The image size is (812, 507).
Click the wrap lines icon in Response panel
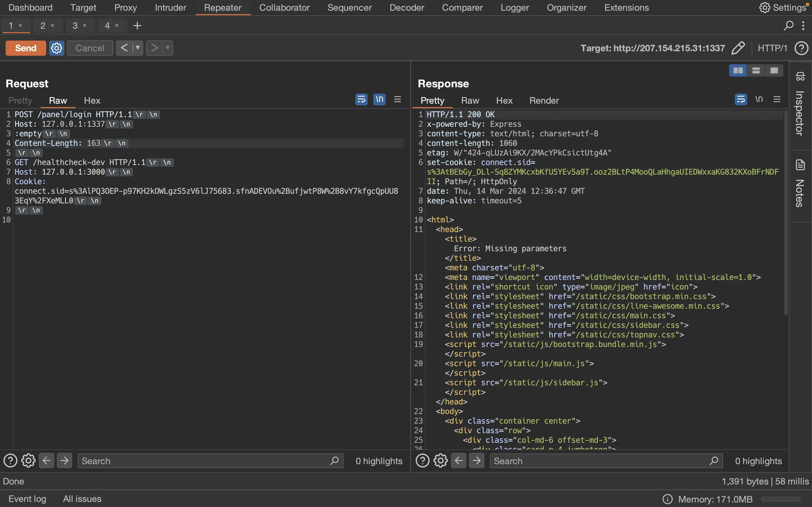741,99
